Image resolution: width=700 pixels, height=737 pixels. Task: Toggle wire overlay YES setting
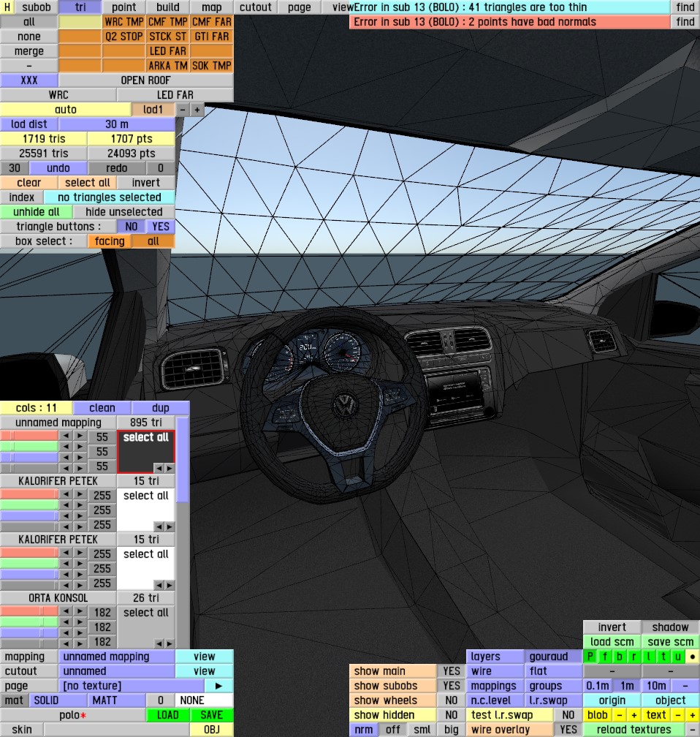pyautogui.click(x=568, y=730)
